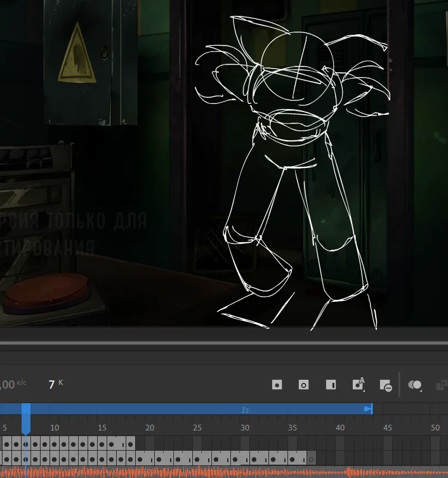Click frame 50 on the timeline ruler

435,428
